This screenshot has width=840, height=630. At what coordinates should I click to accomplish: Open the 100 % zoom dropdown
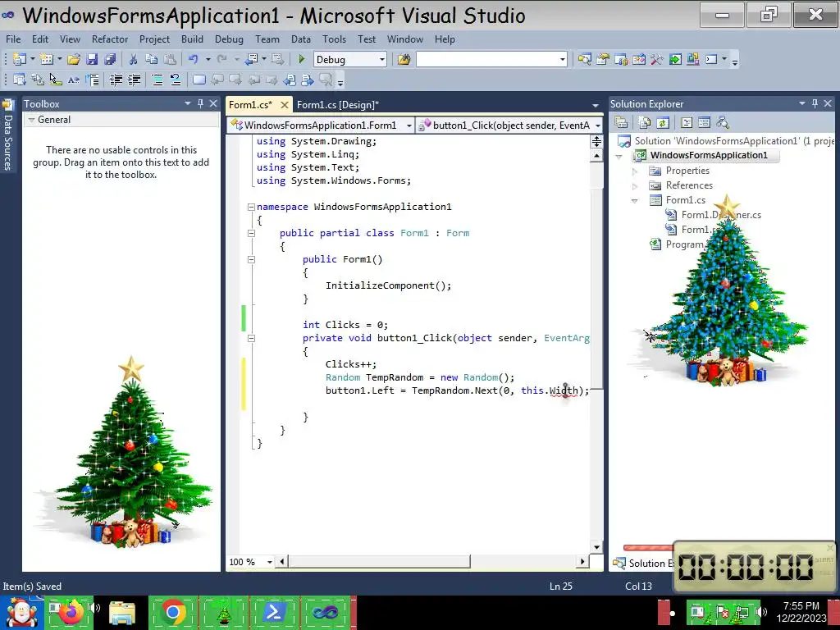tap(270, 562)
